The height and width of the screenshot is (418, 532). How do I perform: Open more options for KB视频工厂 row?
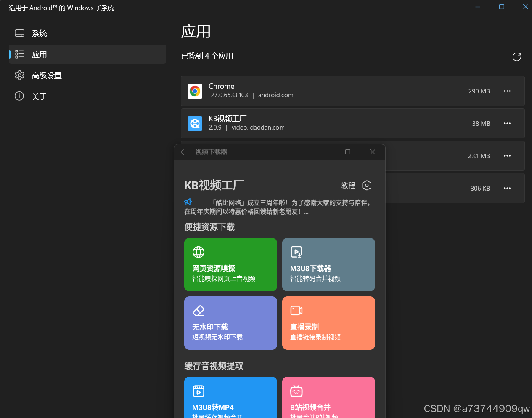tap(507, 123)
